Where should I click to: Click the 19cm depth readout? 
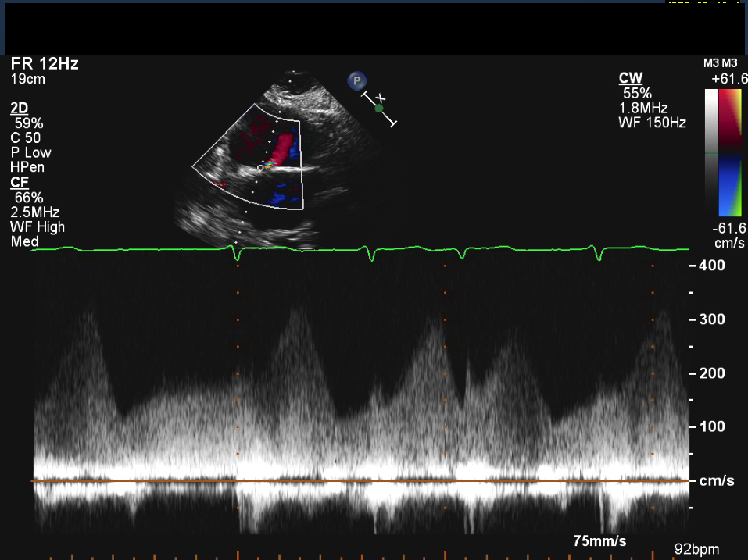pyautogui.click(x=27, y=79)
